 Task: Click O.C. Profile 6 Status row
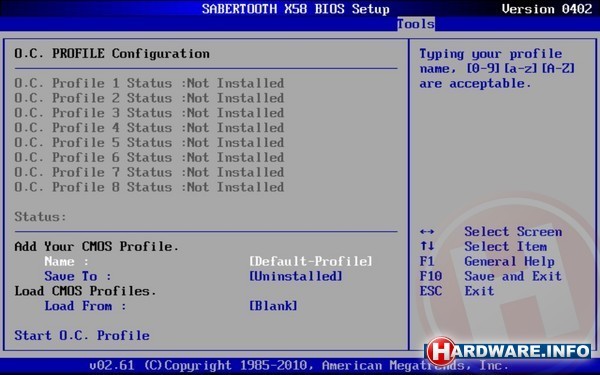point(149,157)
